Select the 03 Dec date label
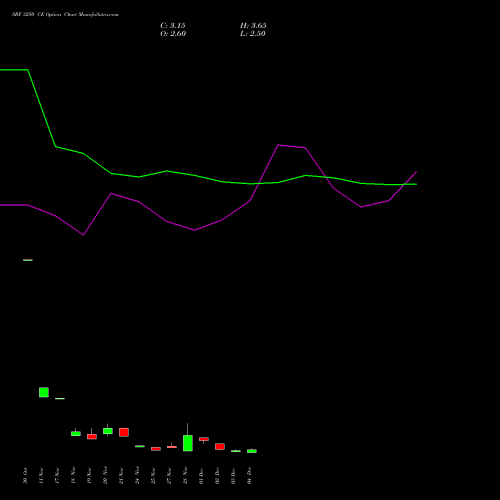The height and width of the screenshot is (500, 500). pos(233,476)
